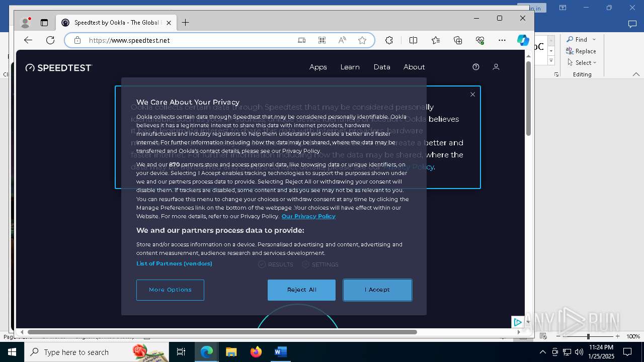Open the Favorites list
The width and height of the screenshot is (644, 362).
point(436,40)
